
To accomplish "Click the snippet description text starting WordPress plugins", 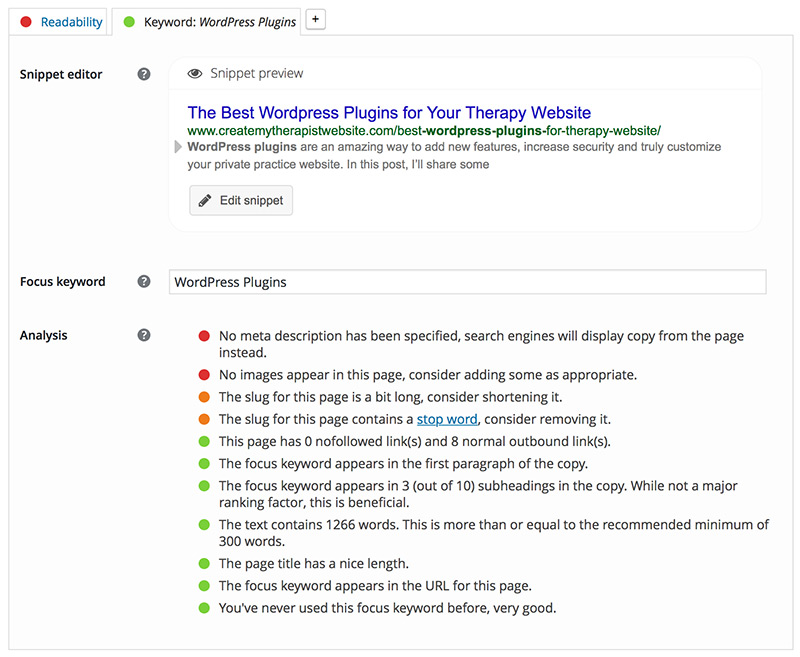I will 454,156.
